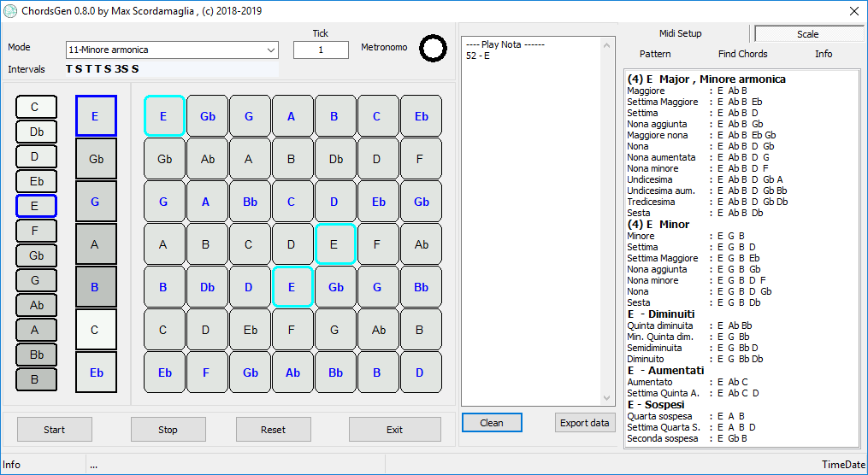Clean the play log
Viewport: 868px width, 475px height.
click(492, 423)
